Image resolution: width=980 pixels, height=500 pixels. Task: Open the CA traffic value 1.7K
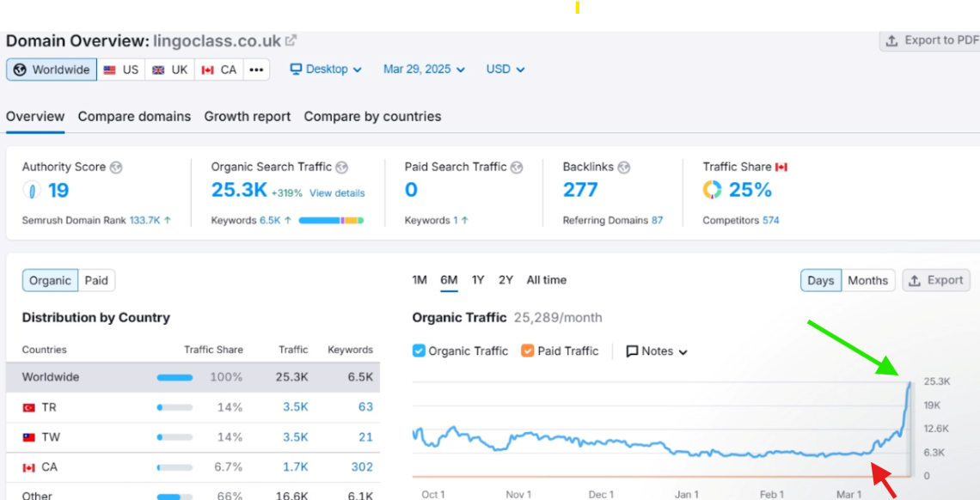coord(296,467)
